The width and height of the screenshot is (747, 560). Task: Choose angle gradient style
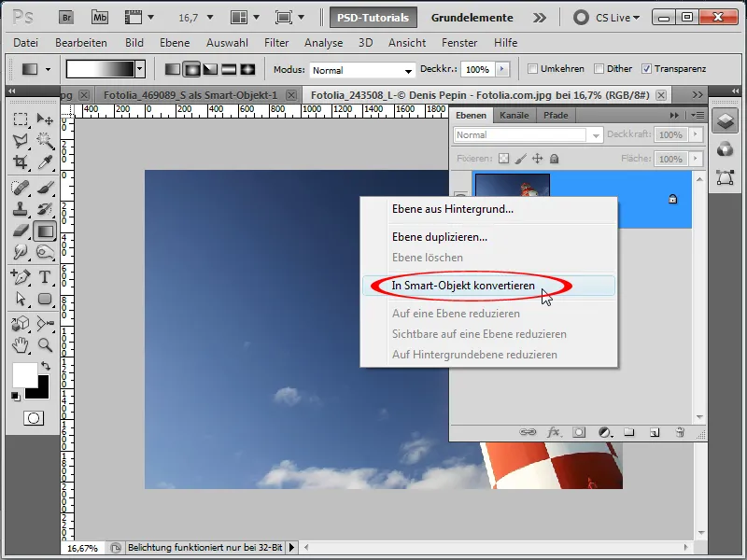(210, 69)
